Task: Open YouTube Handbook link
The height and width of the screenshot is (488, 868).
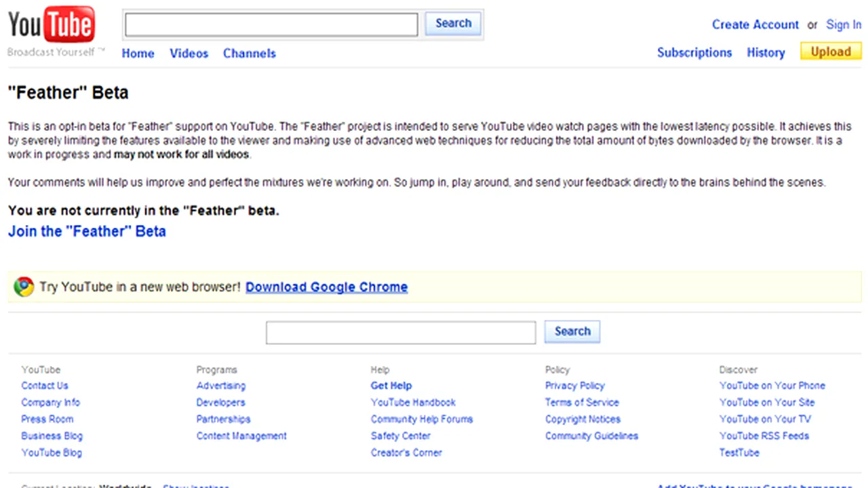Action: pyautogui.click(x=413, y=403)
